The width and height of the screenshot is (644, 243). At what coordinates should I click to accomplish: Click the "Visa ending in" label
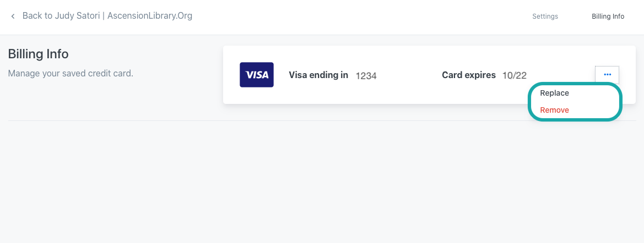point(318,75)
